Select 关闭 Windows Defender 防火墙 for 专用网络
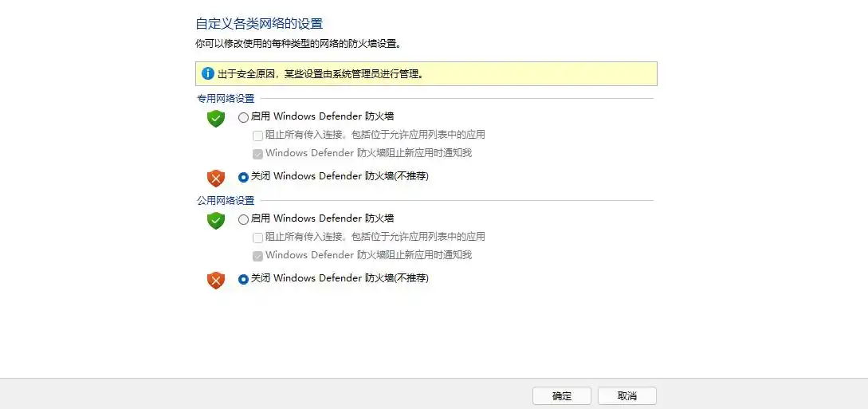The width and height of the screenshot is (868, 409). 244,177
